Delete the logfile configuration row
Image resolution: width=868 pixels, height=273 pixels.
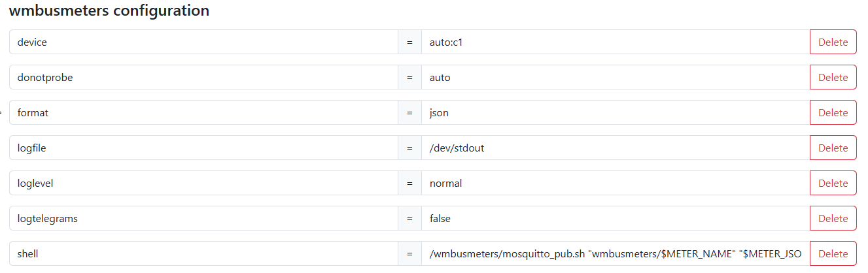(x=833, y=148)
